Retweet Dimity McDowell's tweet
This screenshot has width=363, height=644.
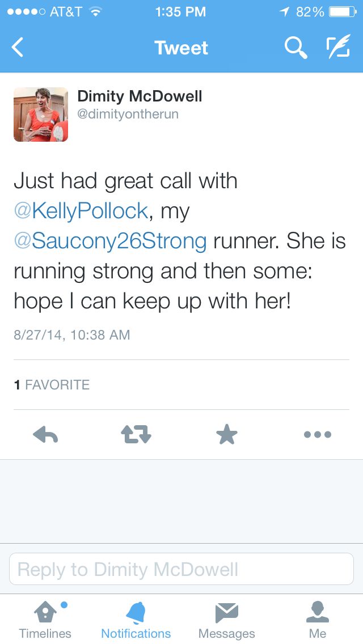pos(136,435)
